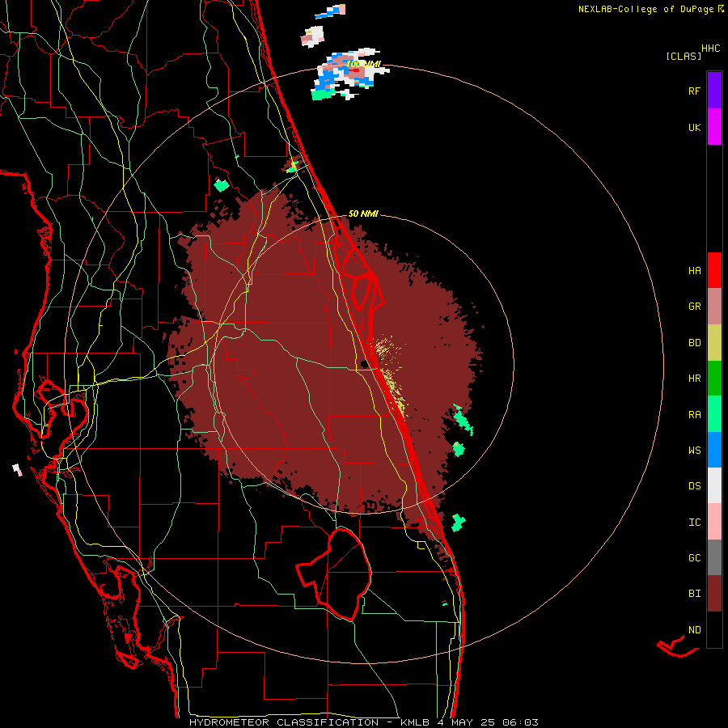The height and width of the screenshot is (728, 728).
Task: Click the HA red legend swatch
Action: (714, 270)
